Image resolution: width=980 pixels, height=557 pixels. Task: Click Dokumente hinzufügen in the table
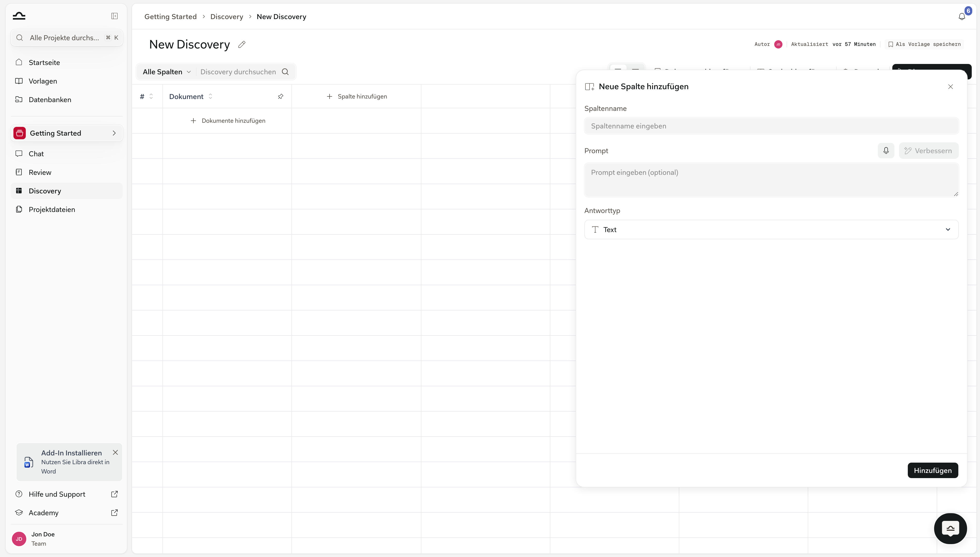[x=228, y=120]
